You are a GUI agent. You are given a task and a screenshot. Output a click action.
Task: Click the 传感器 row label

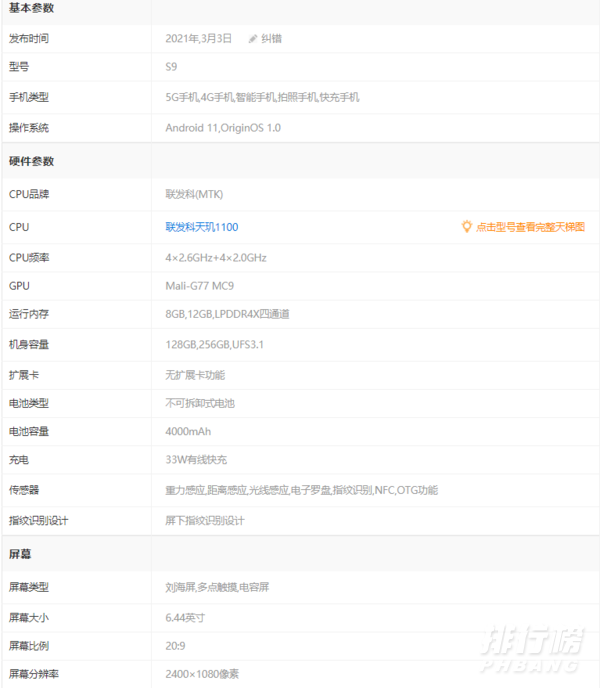[x=24, y=490]
